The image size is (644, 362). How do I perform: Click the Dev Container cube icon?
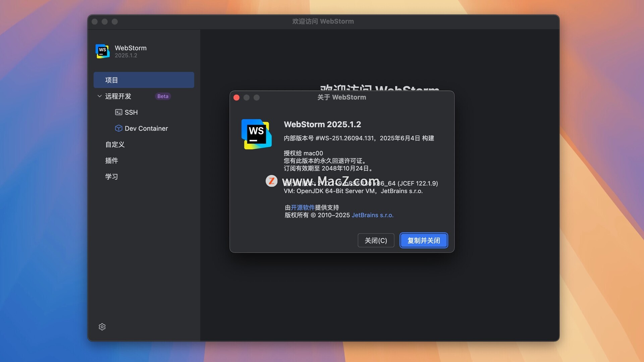pos(118,128)
